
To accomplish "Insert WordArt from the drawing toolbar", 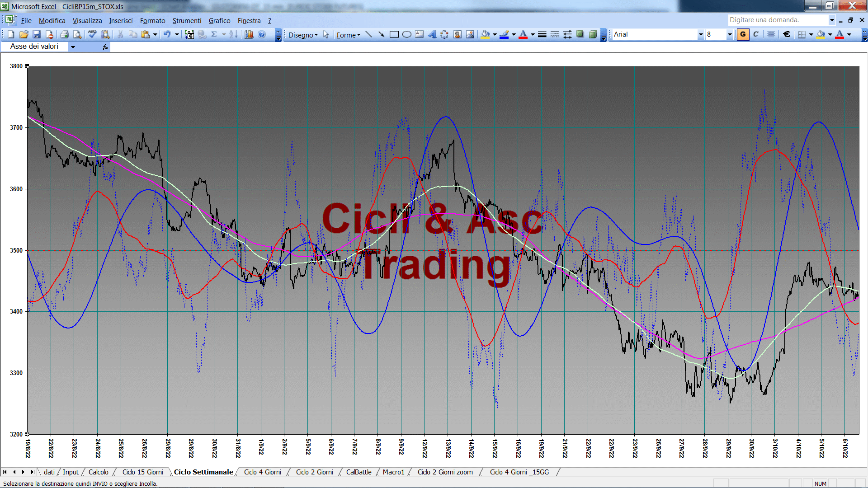I will pos(432,34).
